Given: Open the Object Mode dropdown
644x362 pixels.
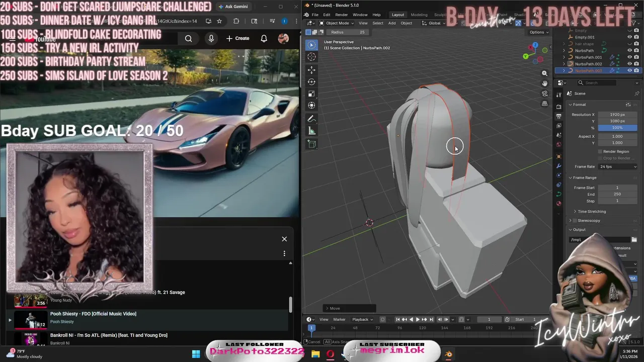Looking at the screenshot, I should click(336, 23).
